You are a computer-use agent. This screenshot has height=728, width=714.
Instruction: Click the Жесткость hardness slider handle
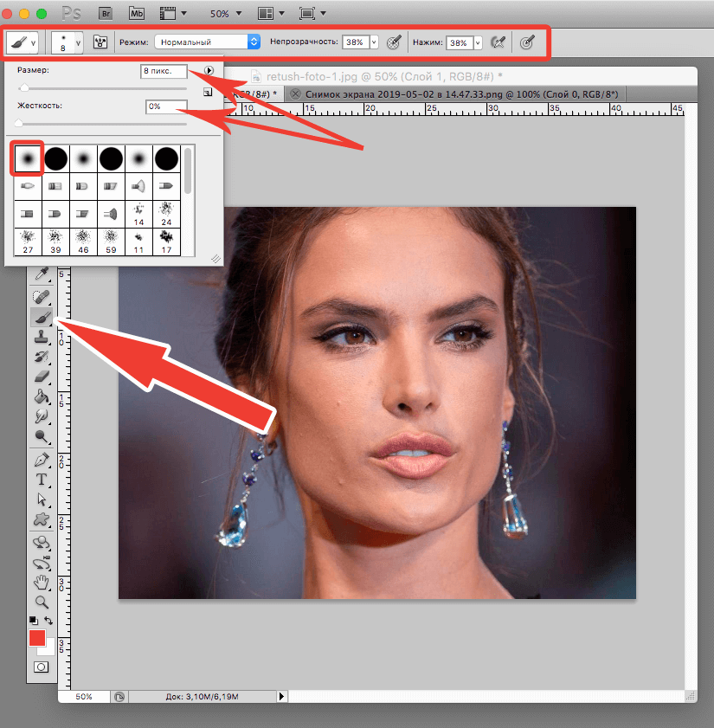(18, 124)
